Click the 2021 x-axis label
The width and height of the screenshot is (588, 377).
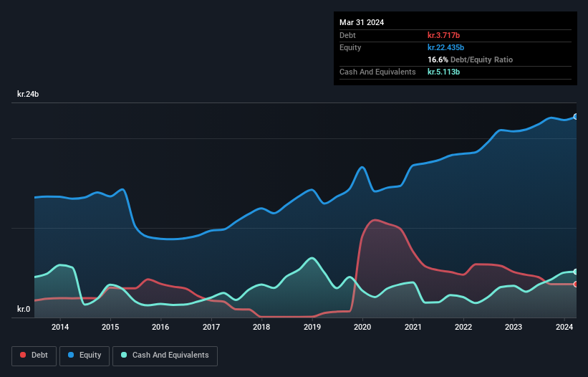click(413, 327)
